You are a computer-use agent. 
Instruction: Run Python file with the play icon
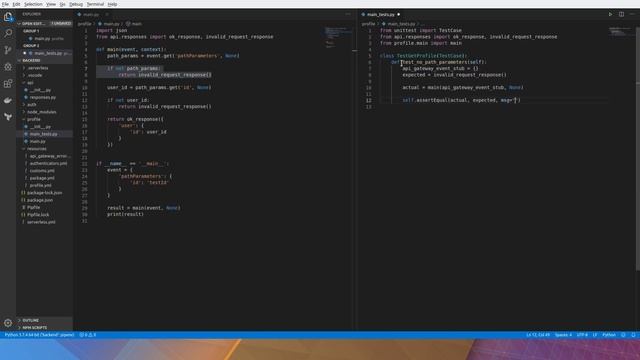click(x=610, y=14)
